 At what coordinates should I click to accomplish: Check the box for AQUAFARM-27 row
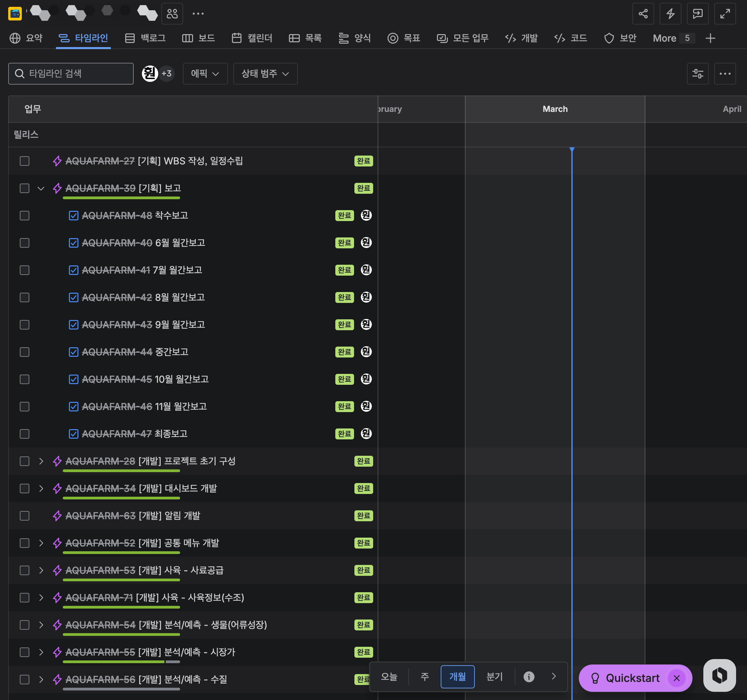(x=25, y=161)
